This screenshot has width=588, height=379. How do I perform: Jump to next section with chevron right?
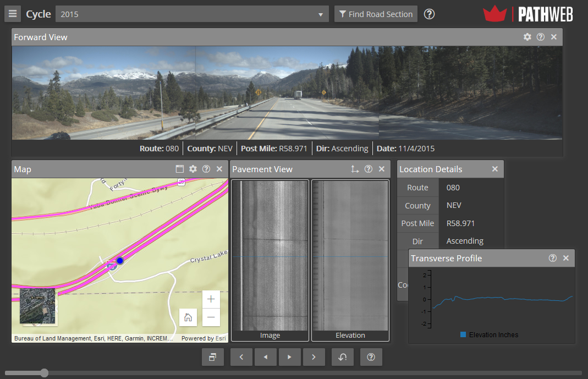coord(314,357)
